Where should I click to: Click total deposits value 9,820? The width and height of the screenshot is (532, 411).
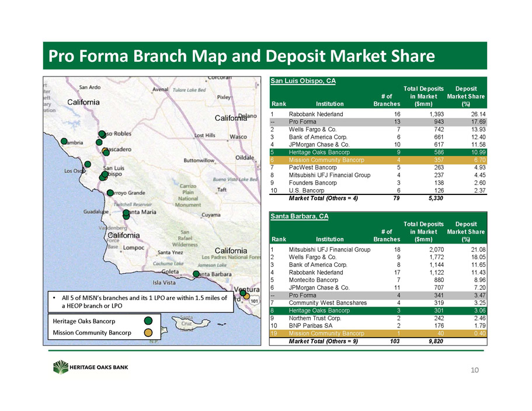coord(436,341)
